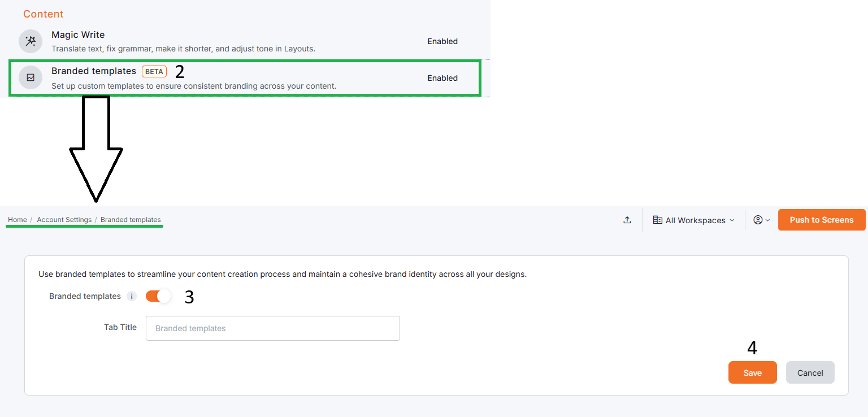
Task: Click the info icon beside Branded templates
Action: pyautogui.click(x=131, y=296)
